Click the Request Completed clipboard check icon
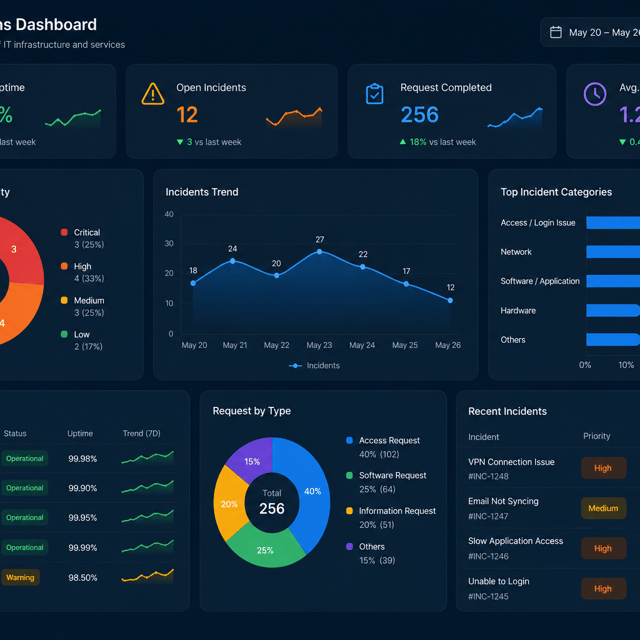The image size is (640, 640). tap(374, 94)
